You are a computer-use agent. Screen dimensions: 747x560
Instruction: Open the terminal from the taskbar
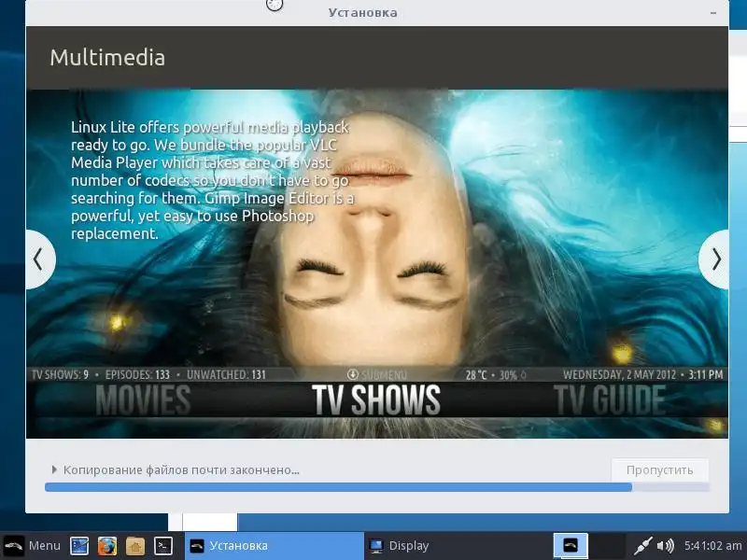162,546
